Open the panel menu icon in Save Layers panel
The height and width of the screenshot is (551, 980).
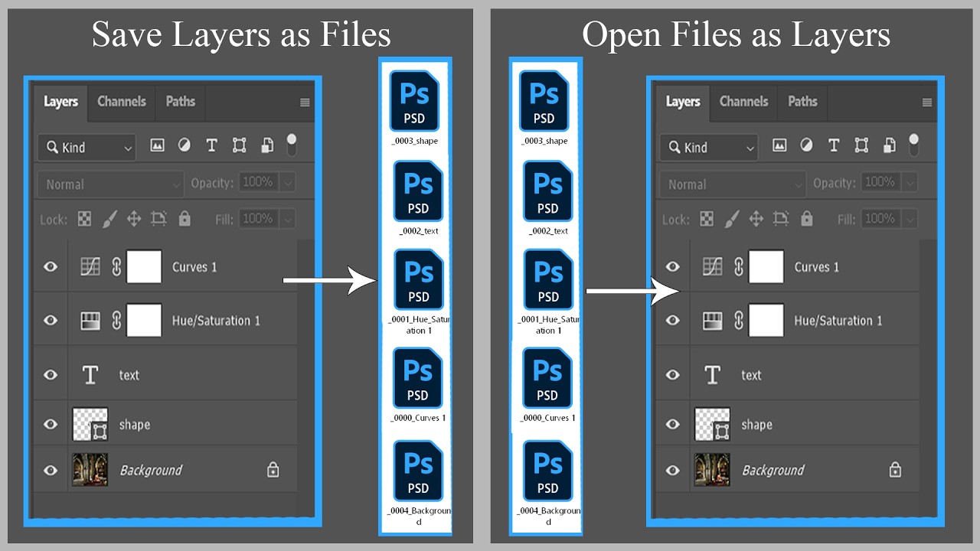click(x=305, y=103)
